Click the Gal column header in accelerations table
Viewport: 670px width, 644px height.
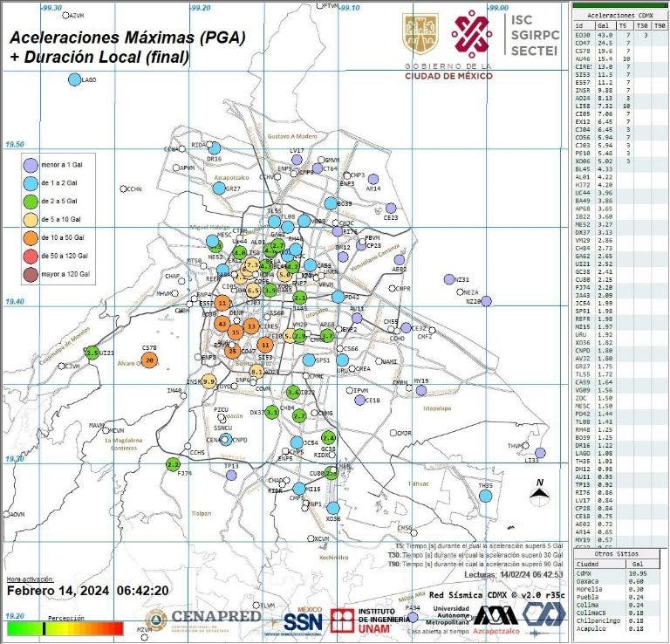(x=606, y=27)
